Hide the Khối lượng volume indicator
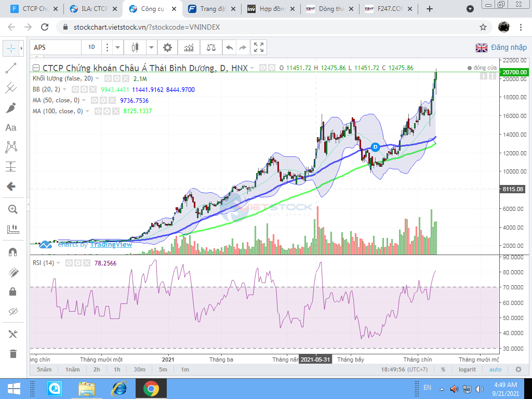The width and height of the screenshot is (532, 399). pyautogui.click(x=108, y=79)
